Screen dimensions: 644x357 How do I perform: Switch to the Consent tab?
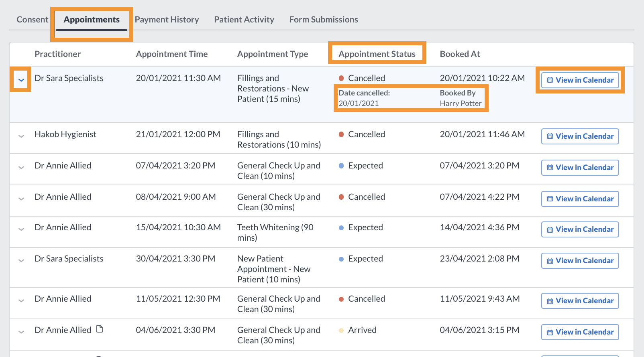pos(32,19)
